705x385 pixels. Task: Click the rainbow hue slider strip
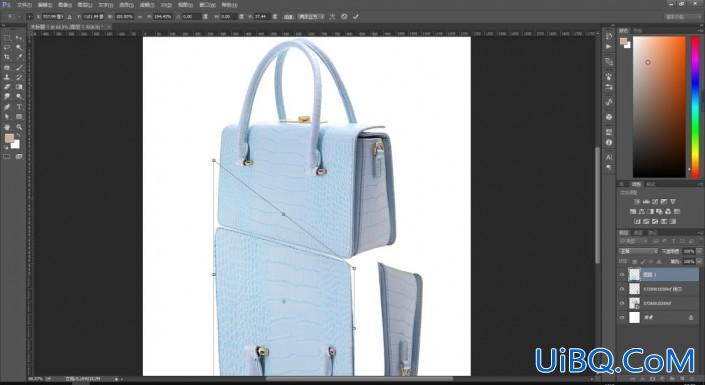[695, 107]
